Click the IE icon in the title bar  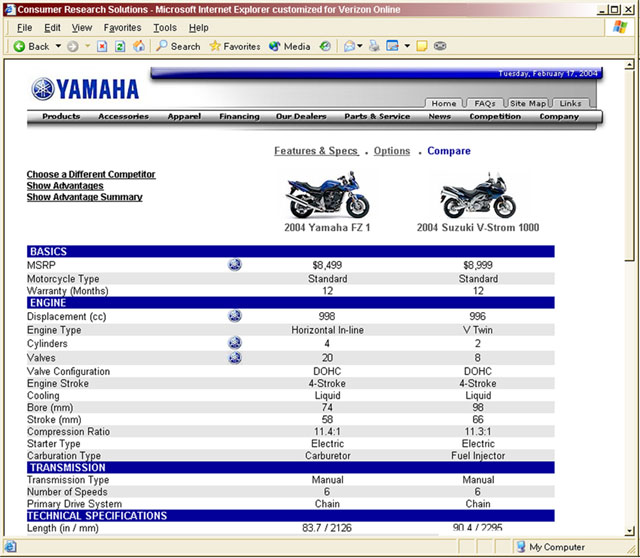(x=9, y=9)
